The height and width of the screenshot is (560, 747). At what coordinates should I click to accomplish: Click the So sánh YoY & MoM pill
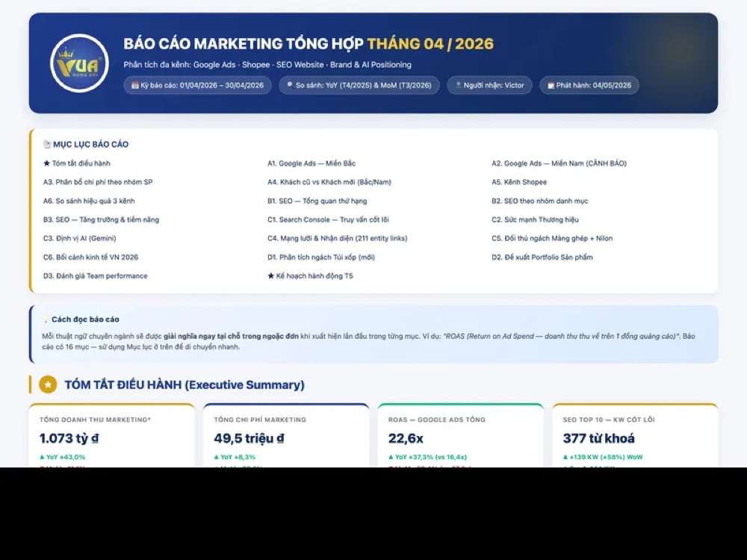coord(359,85)
